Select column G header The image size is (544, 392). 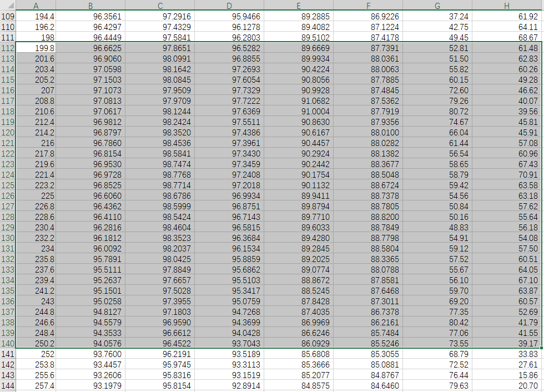point(437,5)
